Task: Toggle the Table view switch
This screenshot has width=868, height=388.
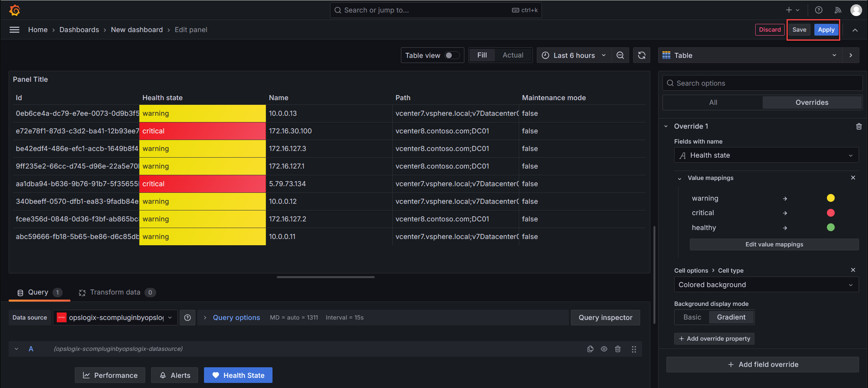Action: pos(452,56)
